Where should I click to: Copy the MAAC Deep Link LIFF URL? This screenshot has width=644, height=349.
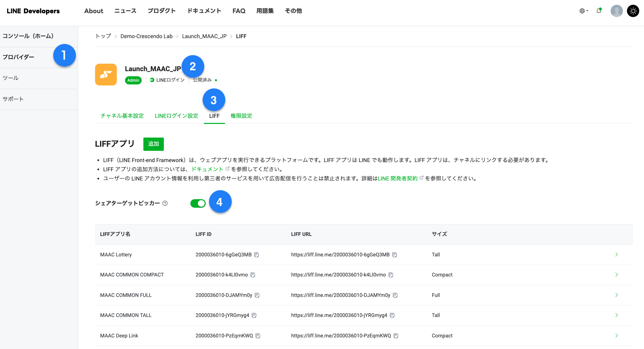(x=396, y=336)
